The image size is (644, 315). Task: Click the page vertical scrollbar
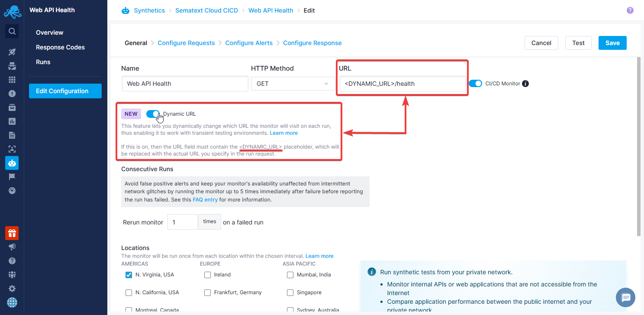click(x=638, y=147)
